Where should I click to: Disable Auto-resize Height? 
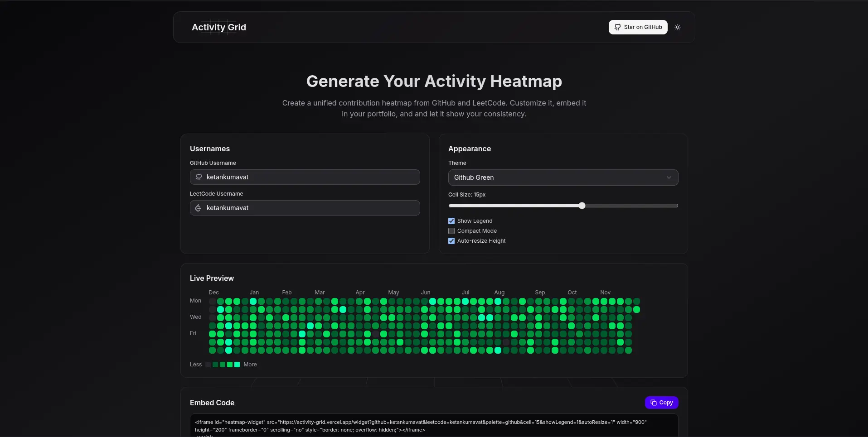click(x=451, y=241)
